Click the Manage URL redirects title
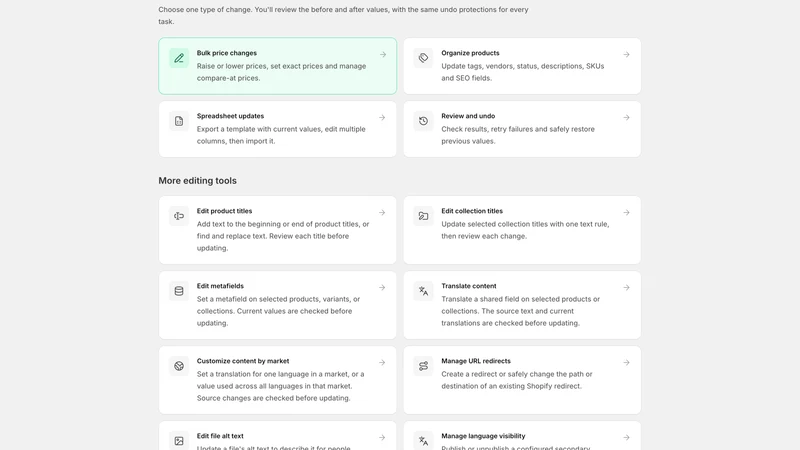Screen dimensions: 800x450 pos(476,361)
